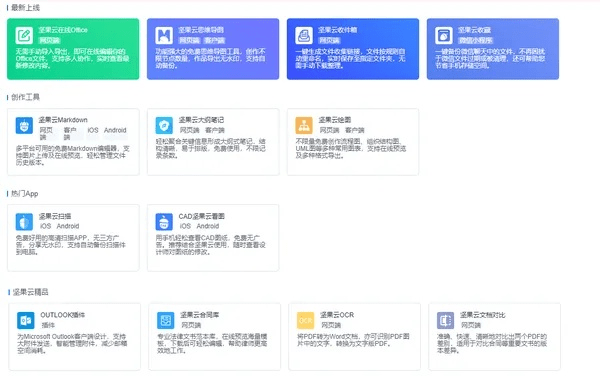Select Android under 坚果云扫描
600x376 pixels.
click(x=68, y=226)
